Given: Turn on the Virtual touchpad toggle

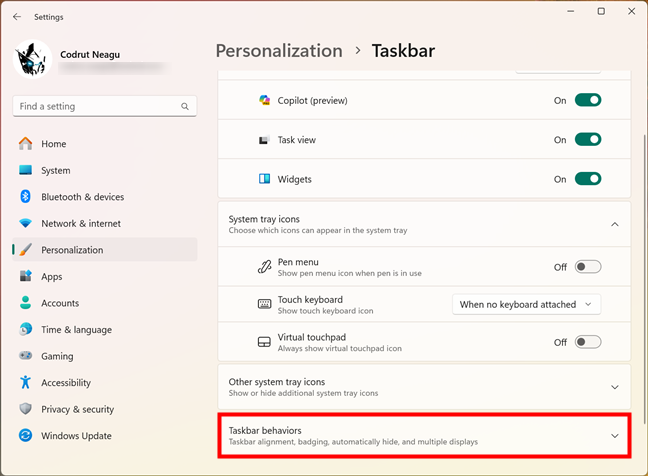Looking at the screenshot, I should point(588,342).
